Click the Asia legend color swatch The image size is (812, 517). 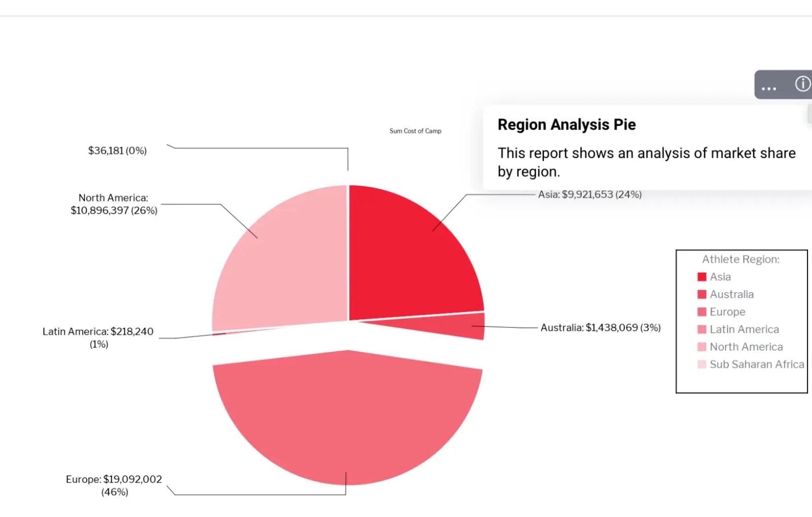702,277
